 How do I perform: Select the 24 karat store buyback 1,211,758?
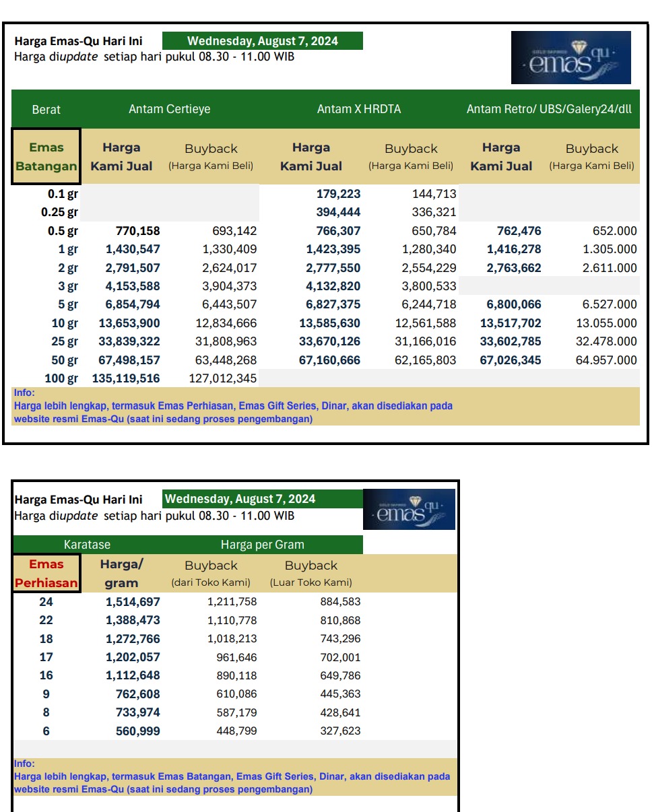232,602
